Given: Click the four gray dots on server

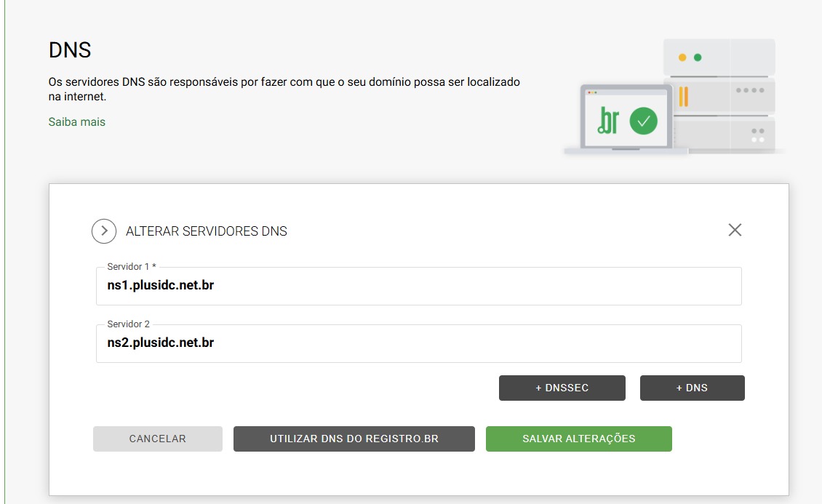Looking at the screenshot, I should [750, 90].
